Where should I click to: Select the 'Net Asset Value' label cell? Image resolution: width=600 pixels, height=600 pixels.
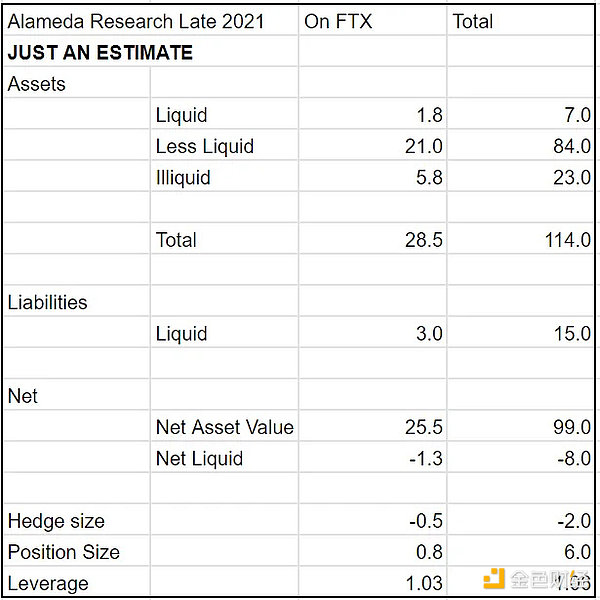pyautogui.click(x=224, y=427)
